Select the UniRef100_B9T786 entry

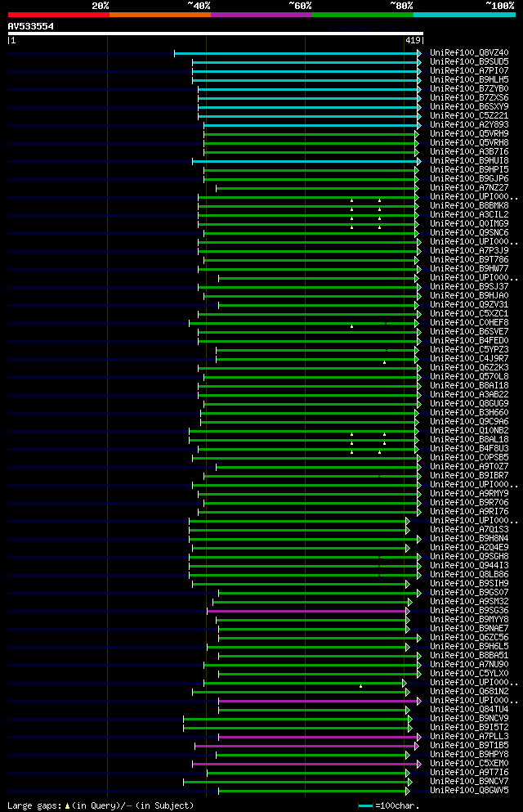click(x=469, y=259)
